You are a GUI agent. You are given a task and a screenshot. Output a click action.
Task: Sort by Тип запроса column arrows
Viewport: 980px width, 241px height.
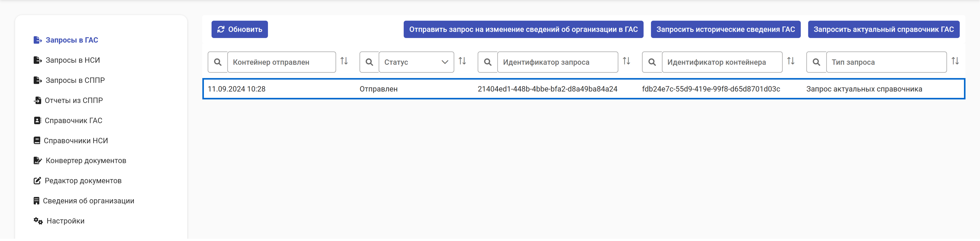coord(955,61)
